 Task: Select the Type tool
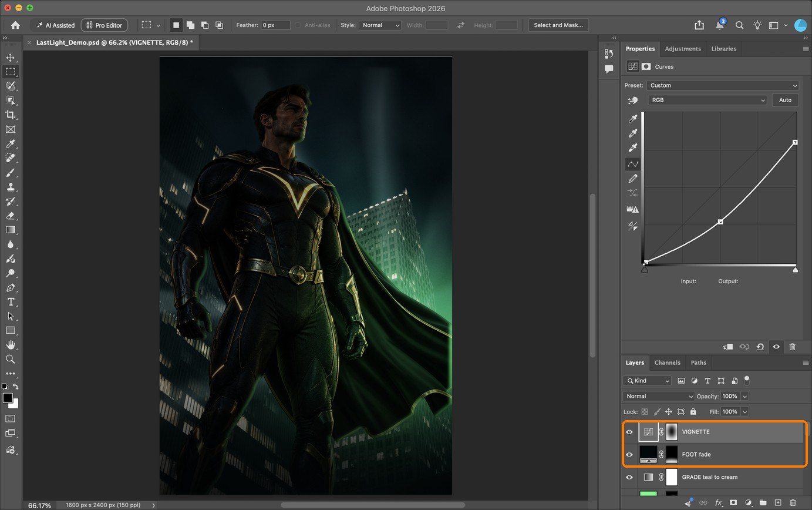pos(10,302)
